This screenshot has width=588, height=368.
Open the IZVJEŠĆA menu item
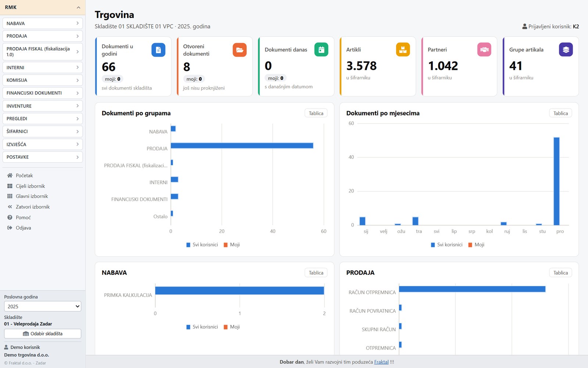click(x=43, y=144)
